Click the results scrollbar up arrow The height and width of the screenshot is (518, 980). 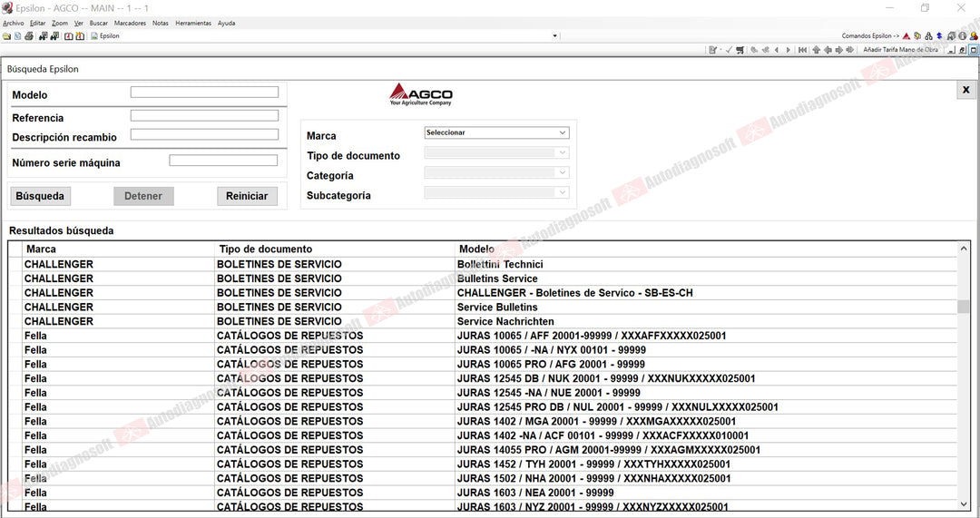[x=964, y=249]
